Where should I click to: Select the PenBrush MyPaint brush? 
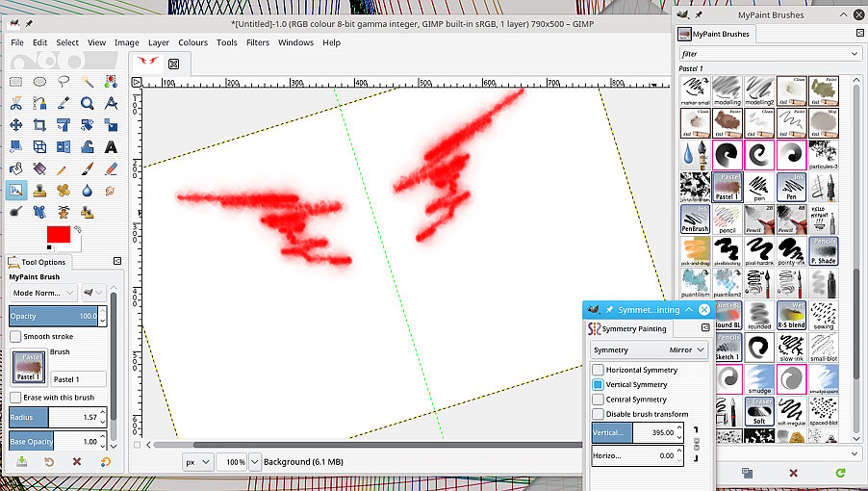[x=696, y=220]
